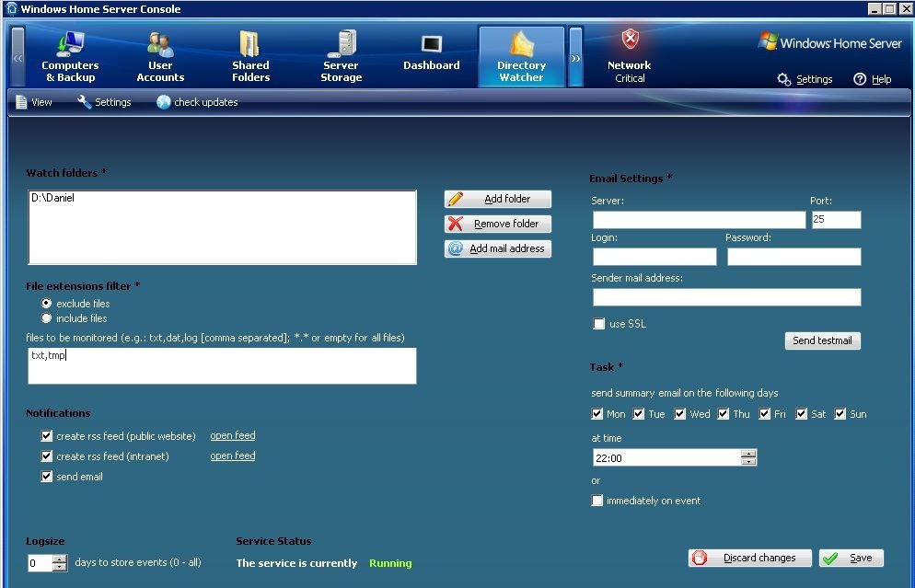Image resolution: width=915 pixels, height=588 pixels.
Task: Toggle the send email checkbox
Action: point(47,477)
